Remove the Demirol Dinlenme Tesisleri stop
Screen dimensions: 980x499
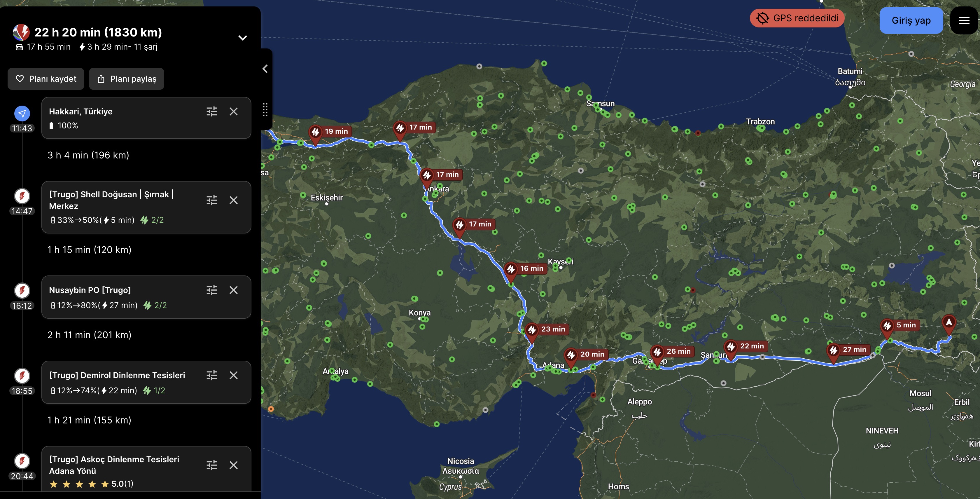tap(234, 375)
